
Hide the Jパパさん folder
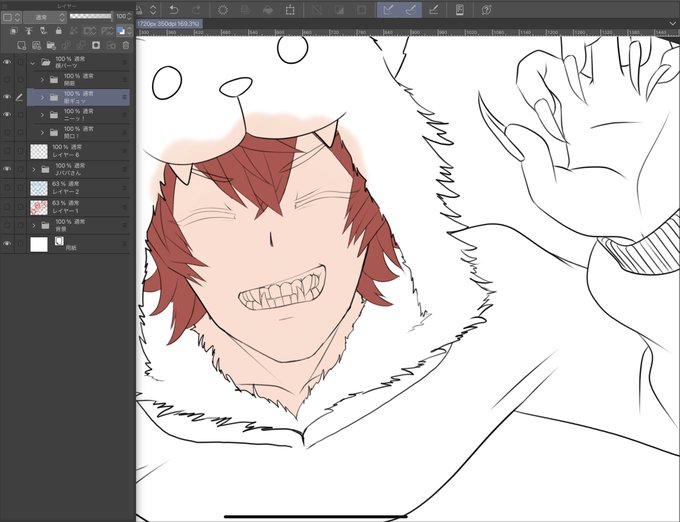pyautogui.click(x=7, y=169)
